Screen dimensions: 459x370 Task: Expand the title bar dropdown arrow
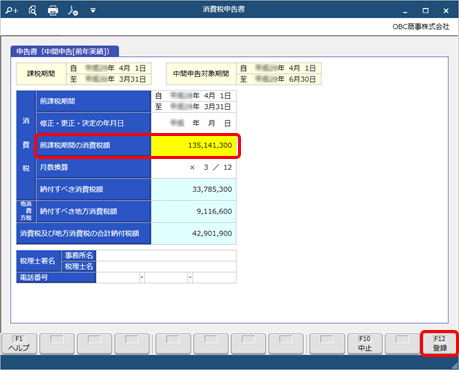coord(93,11)
